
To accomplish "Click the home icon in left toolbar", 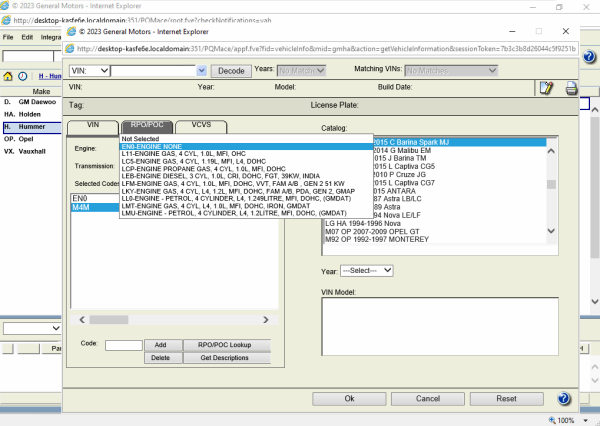I will (x=8, y=76).
